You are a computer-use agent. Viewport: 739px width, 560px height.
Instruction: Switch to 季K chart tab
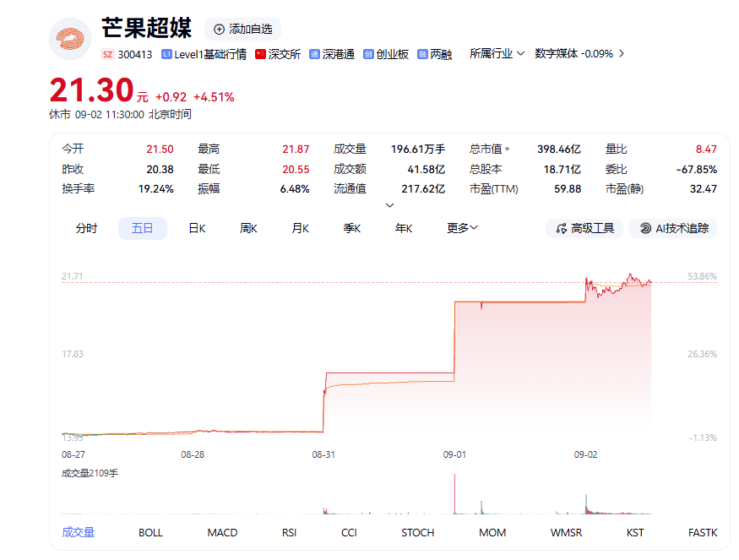pyautogui.click(x=352, y=229)
